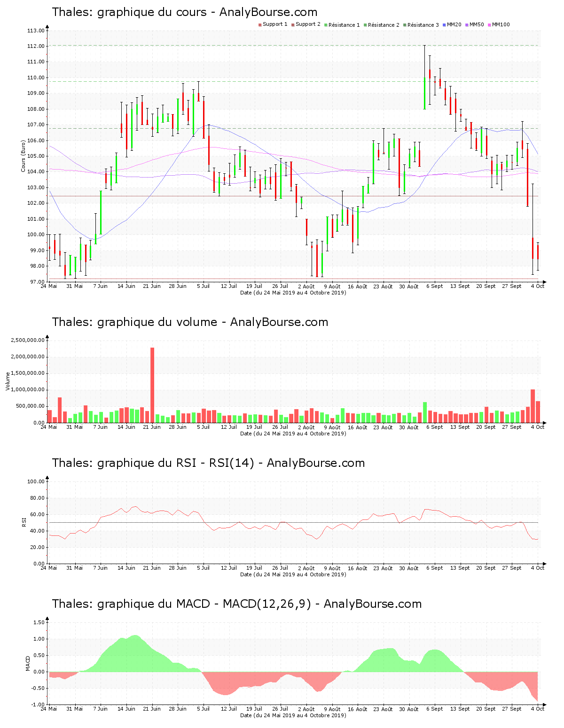This screenshot has height=728, width=564.
Task: Click the 80.00 value on RSI axis
Action: [x=37, y=498]
